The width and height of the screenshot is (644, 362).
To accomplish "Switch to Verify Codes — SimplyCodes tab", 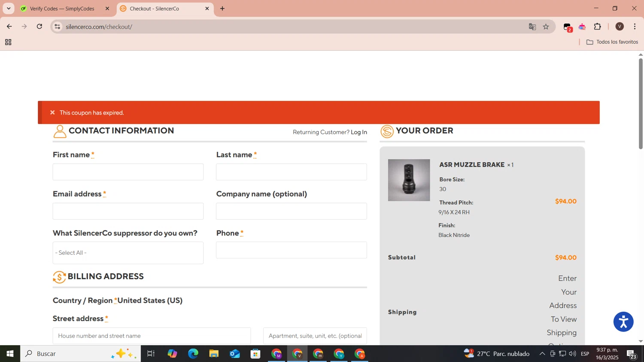I will coord(62,9).
